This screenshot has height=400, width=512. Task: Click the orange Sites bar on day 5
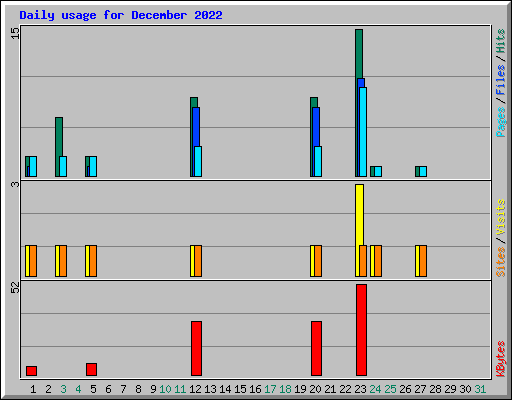[93, 261]
